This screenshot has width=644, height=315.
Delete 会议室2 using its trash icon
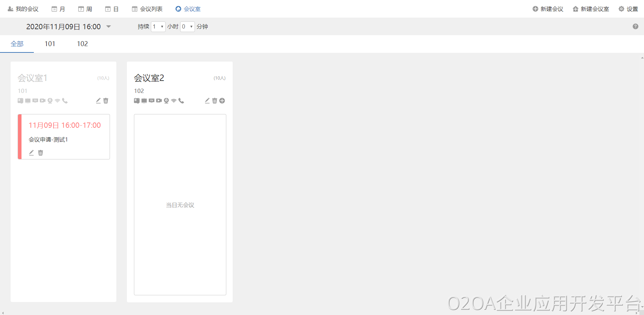(x=215, y=101)
